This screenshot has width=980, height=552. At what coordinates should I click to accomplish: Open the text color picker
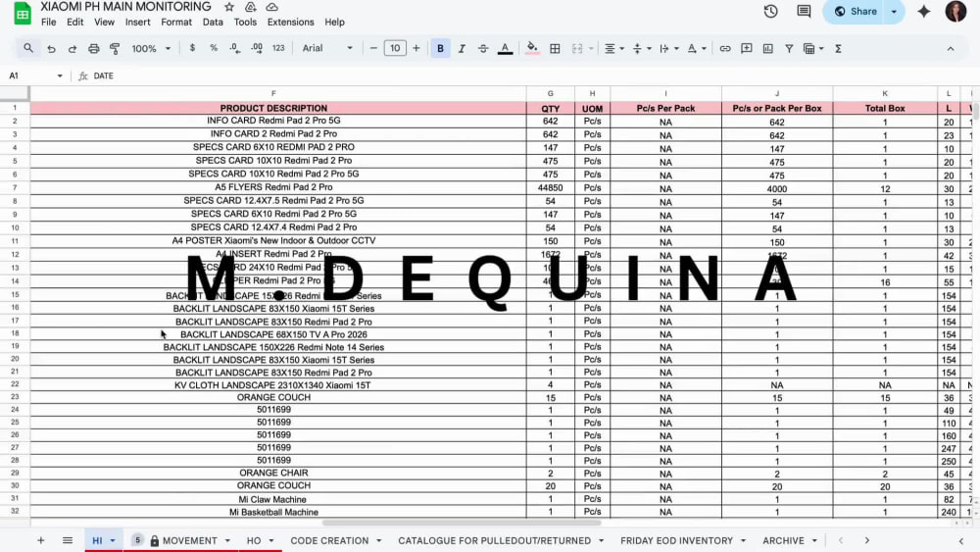pos(505,48)
